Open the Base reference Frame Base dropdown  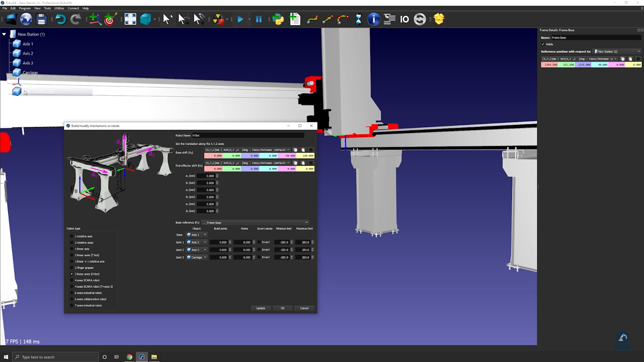[x=255, y=223]
